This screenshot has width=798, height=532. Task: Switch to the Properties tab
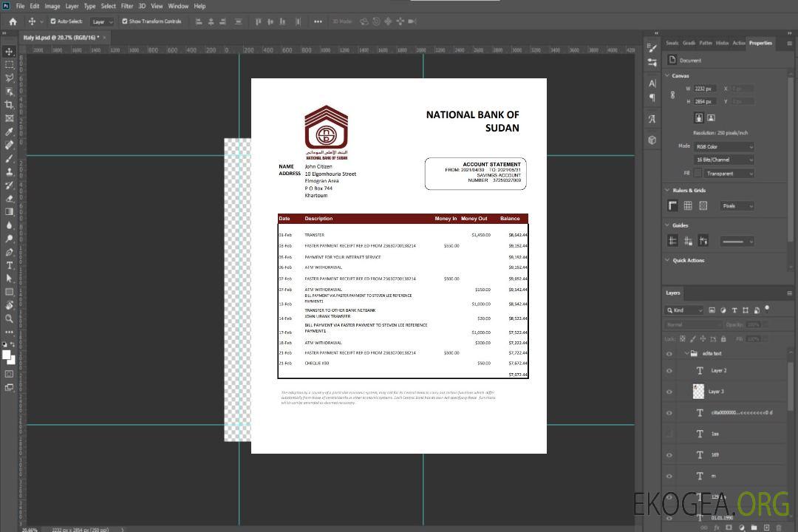click(x=760, y=44)
